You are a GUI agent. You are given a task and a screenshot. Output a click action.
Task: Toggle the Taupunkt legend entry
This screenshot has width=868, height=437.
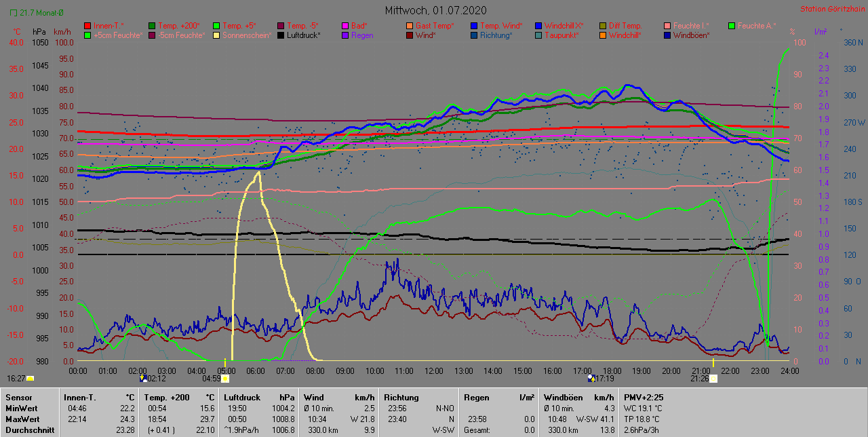pyautogui.click(x=561, y=35)
